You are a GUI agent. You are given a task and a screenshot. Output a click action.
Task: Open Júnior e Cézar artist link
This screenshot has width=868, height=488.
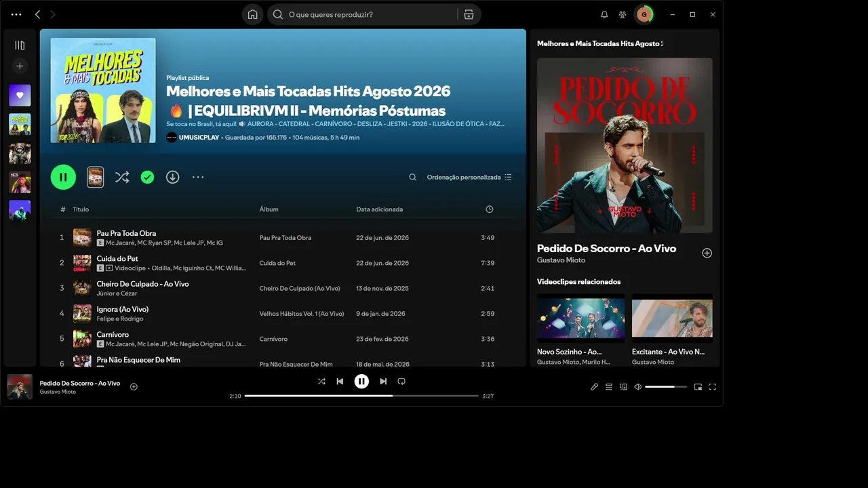click(117, 293)
